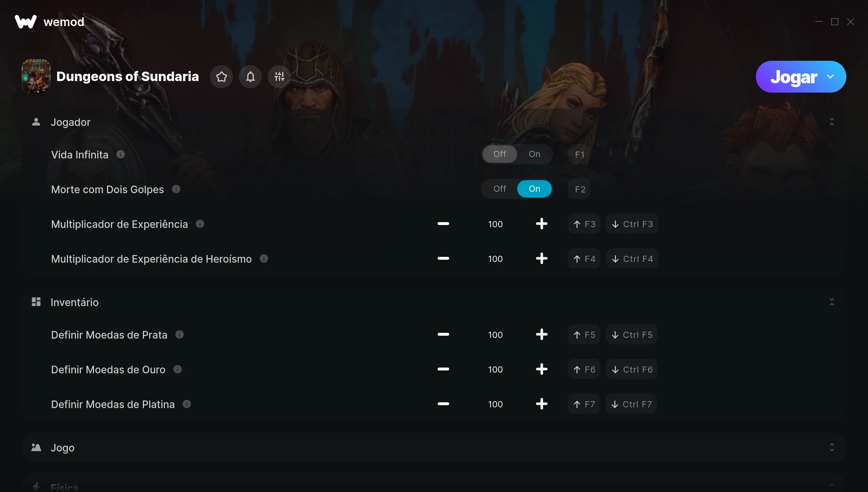868x492 pixels.
Task: Increase Multiplicador de Experiência with plus icon
Action: (x=541, y=224)
